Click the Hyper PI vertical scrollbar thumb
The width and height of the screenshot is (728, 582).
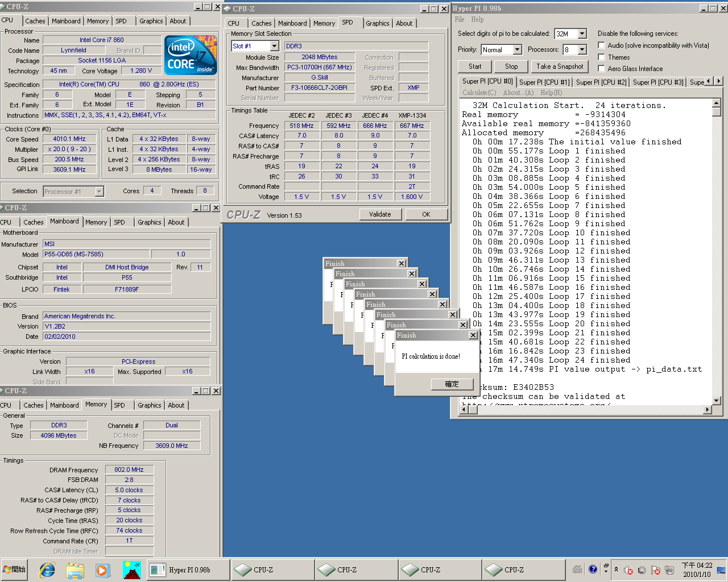[716, 111]
